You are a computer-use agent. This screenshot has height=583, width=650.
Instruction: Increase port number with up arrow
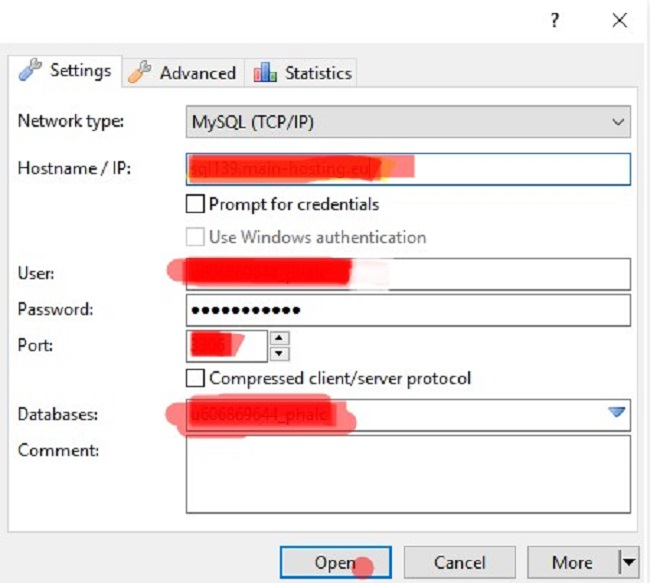pyautogui.click(x=280, y=338)
